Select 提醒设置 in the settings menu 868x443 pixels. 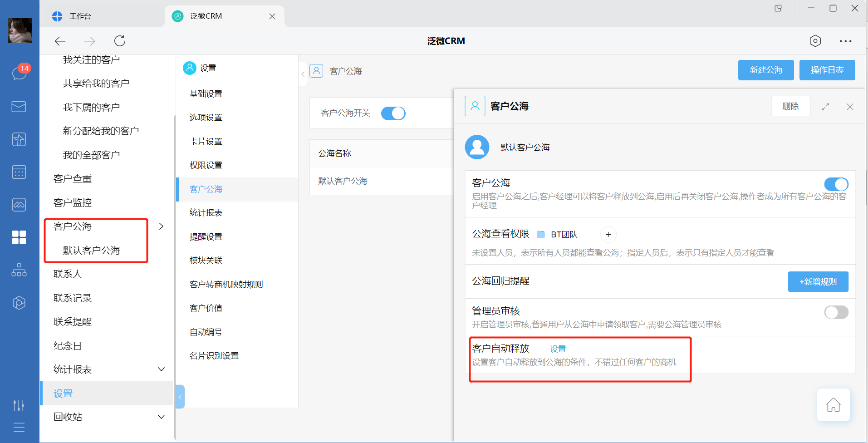pyautogui.click(x=205, y=236)
